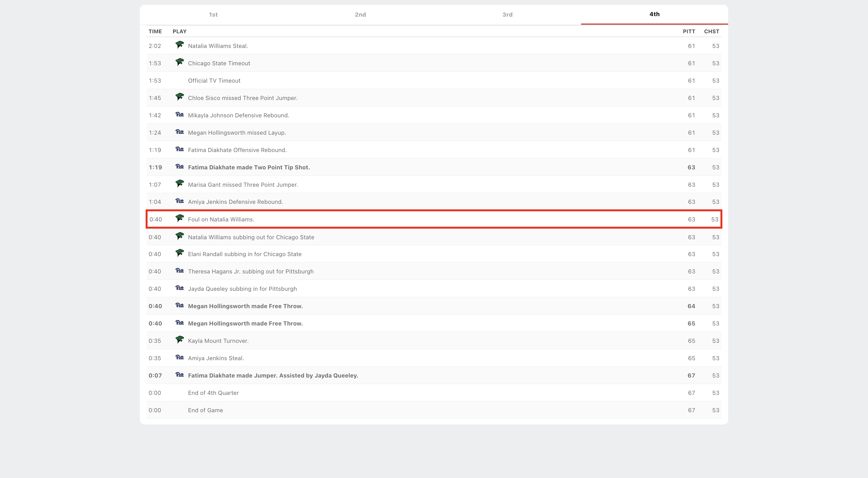The image size is (868, 478).
Task: Click Pitt logo beside Jayda Queeley subbing in
Action: [x=180, y=288]
